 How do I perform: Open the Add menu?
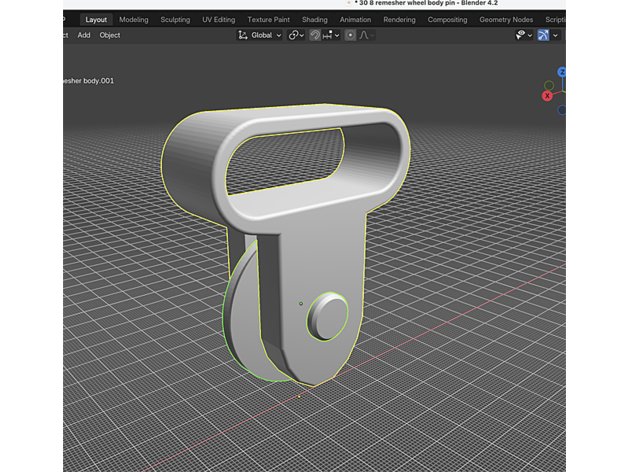pos(84,35)
